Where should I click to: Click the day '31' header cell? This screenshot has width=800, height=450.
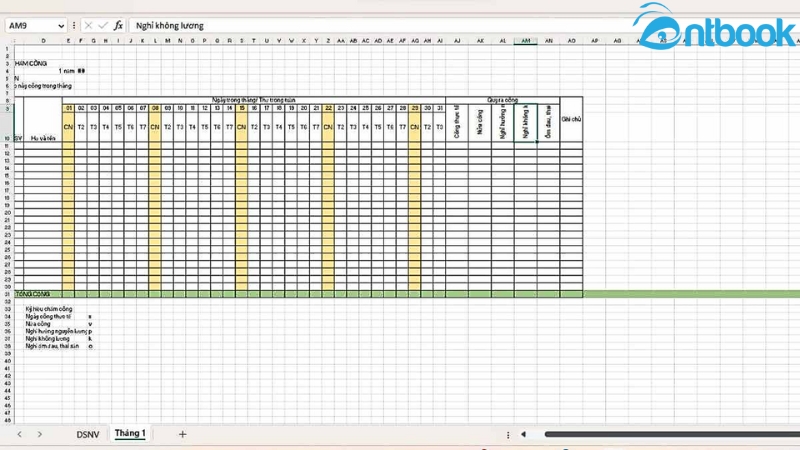[440, 108]
